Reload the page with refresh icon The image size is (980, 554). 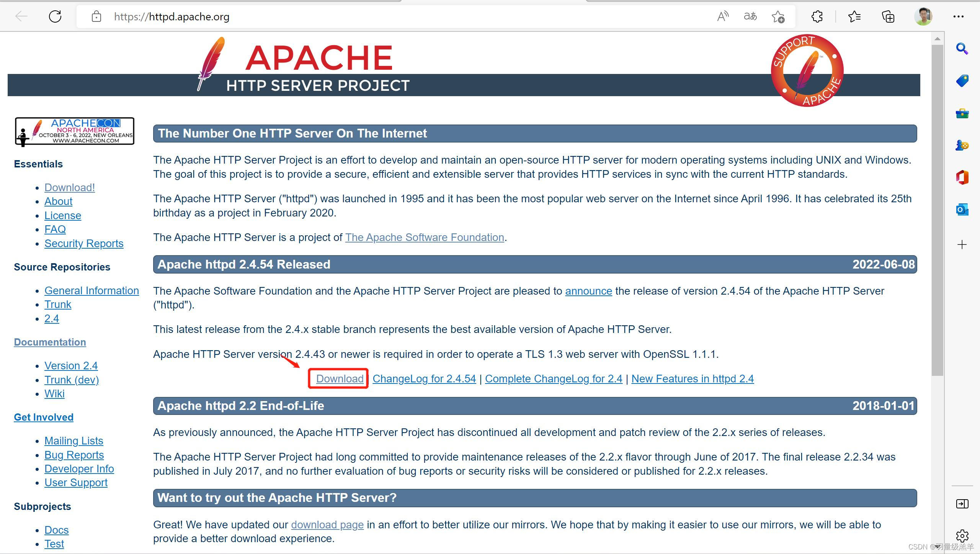tap(55, 16)
